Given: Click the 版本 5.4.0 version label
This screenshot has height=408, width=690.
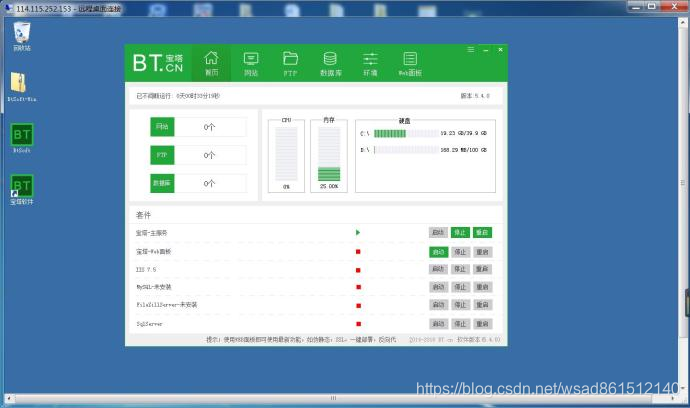Looking at the screenshot, I should (475, 96).
